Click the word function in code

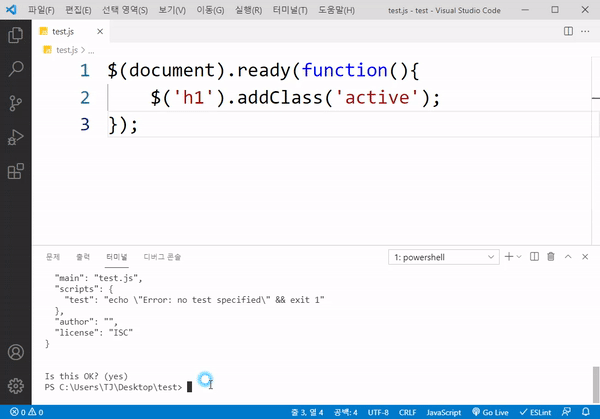click(345, 70)
